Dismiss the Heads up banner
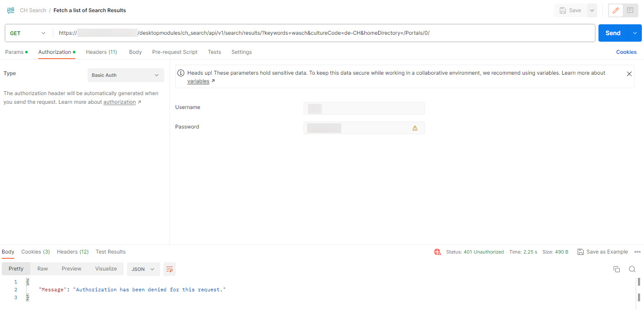The height and width of the screenshot is (310, 644). [x=629, y=74]
